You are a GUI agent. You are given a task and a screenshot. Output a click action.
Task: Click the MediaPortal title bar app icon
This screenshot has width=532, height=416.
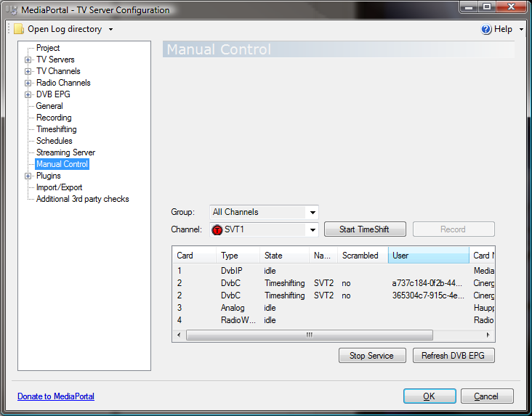click(x=12, y=10)
